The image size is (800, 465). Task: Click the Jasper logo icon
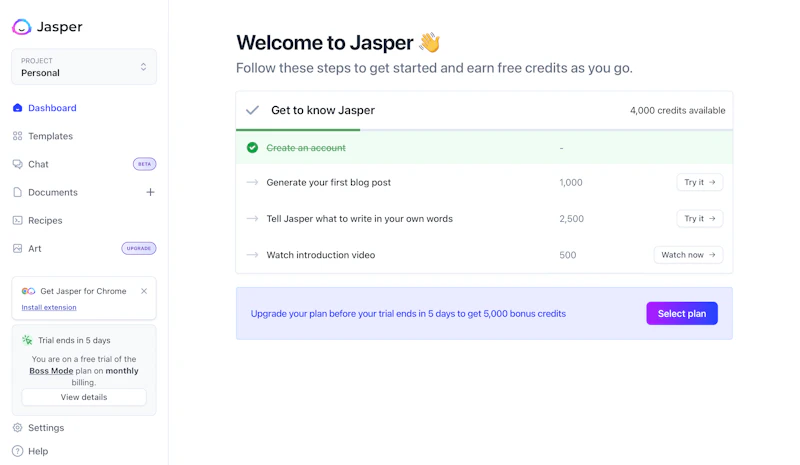tap(22, 27)
